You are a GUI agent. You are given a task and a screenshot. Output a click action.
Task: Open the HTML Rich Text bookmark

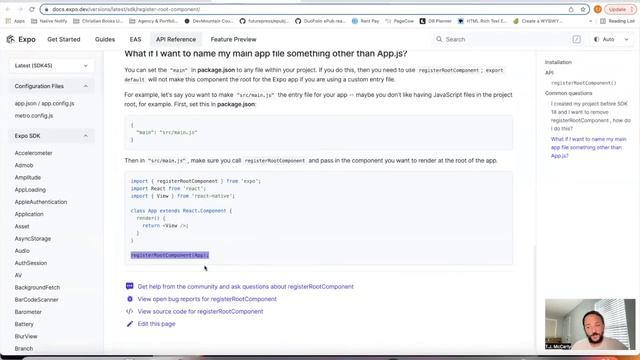482,21
